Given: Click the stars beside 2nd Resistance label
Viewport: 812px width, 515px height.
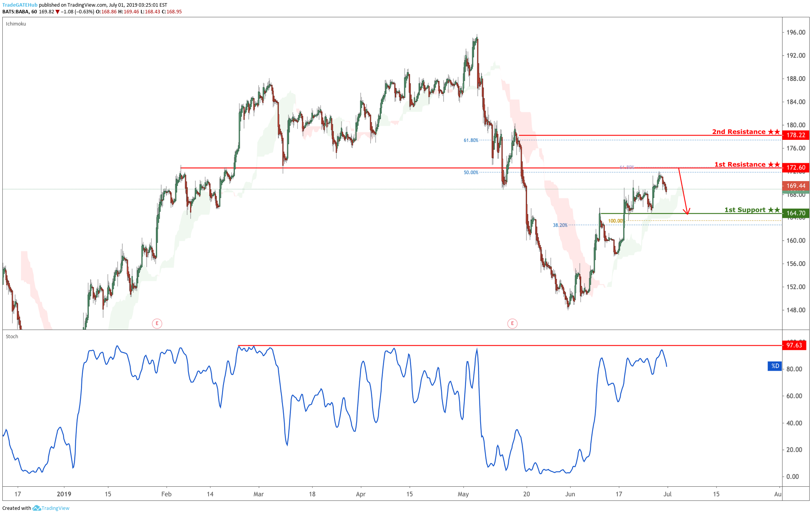Looking at the screenshot, I should [774, 132].
